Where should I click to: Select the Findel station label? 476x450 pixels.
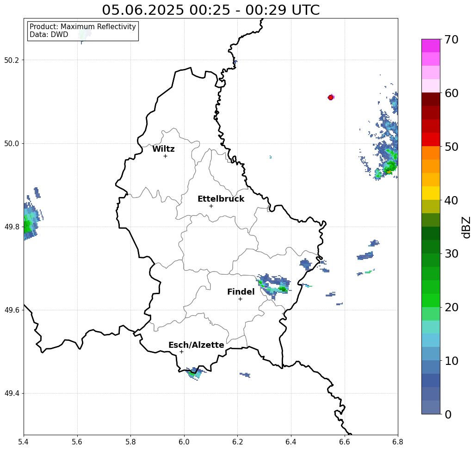coord(241,292)
